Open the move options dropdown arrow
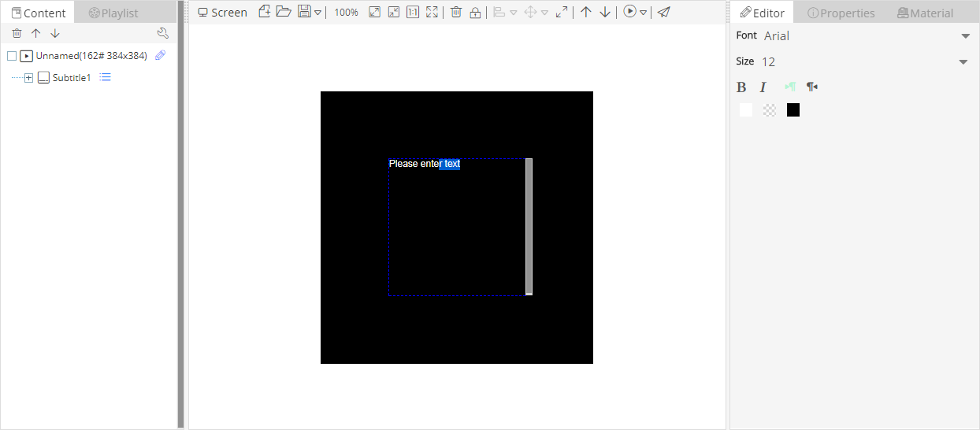The width and height of the screenshot is (980, 430). pos(544,13)
